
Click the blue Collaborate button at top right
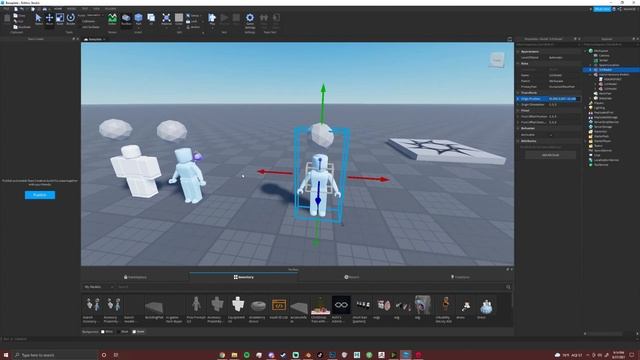(602, 9)
